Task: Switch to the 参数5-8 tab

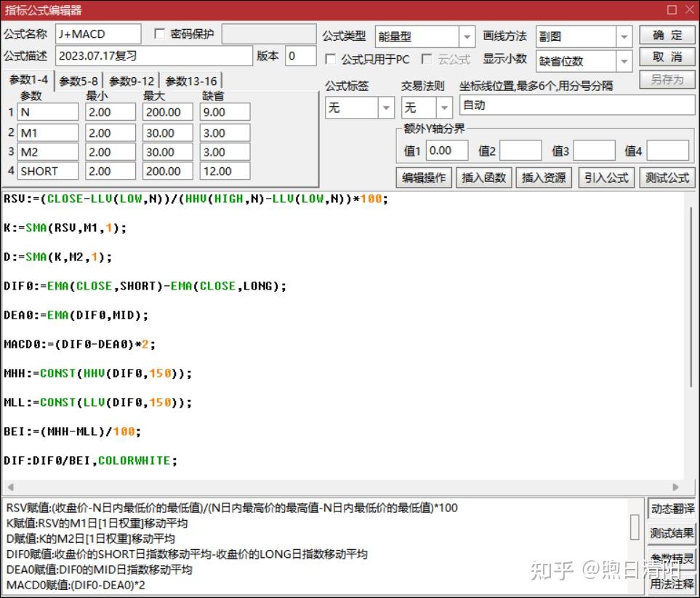Action: 80,80
